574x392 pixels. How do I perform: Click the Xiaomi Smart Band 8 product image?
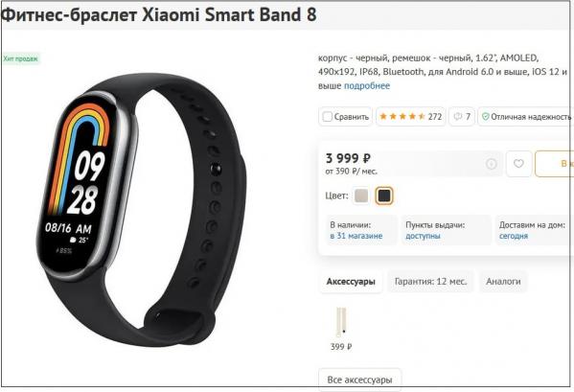[x=142, y=209]
